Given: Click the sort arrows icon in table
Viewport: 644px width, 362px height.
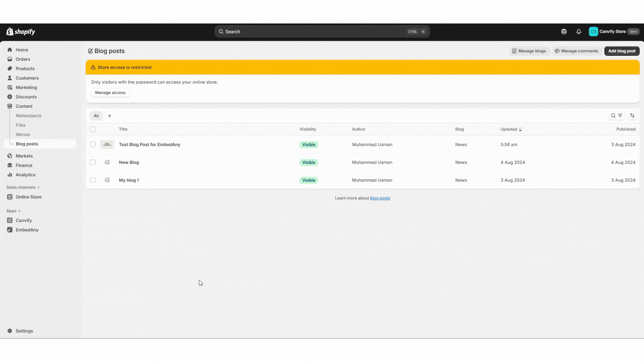Looking at the screenshot, I should tap(632, 116).
